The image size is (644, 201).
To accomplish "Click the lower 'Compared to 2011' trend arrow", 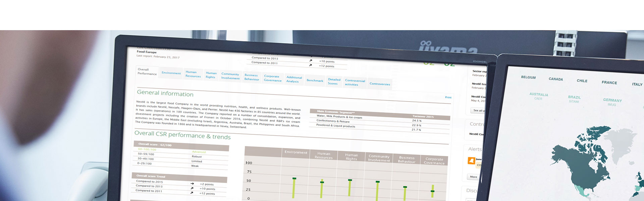I will click(192, 193).
